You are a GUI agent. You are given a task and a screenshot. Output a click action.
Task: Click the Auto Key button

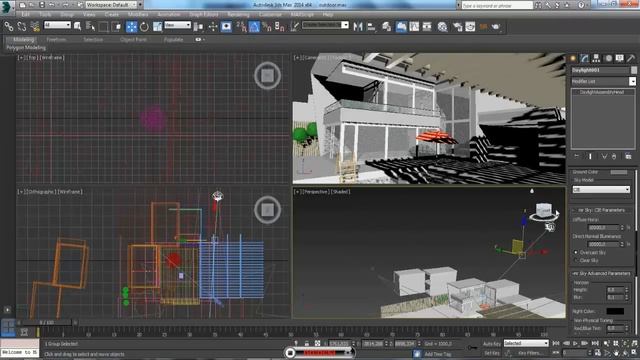(x=491, y=344)
